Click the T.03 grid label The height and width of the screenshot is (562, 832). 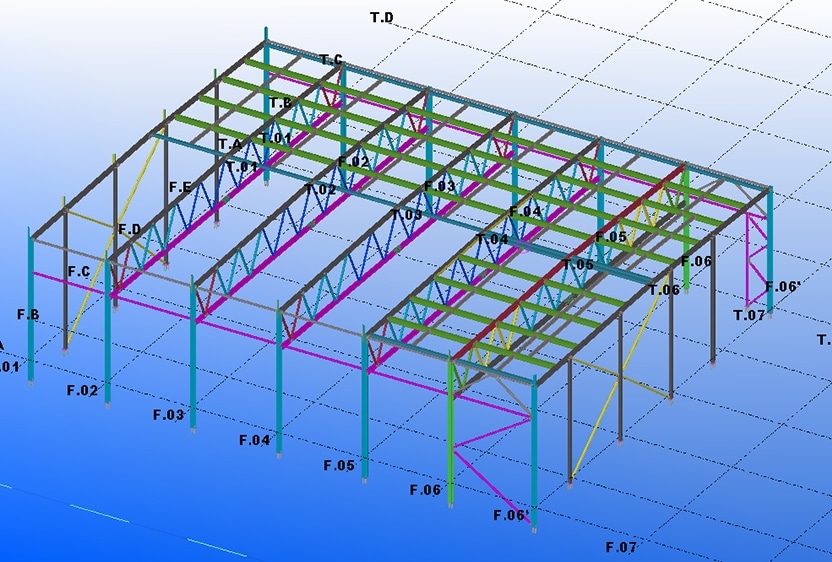pos(406,215)
